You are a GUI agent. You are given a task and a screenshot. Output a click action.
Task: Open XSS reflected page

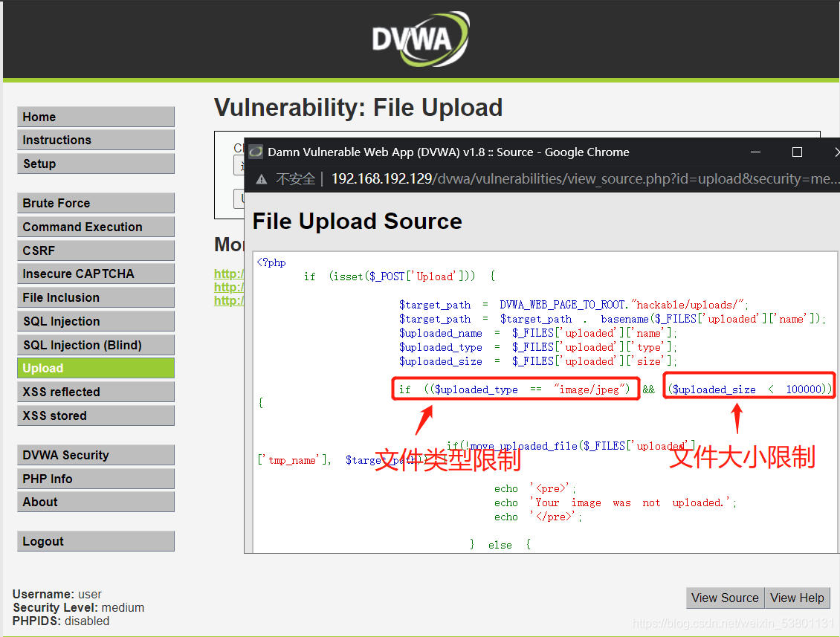[x=96, y=392]
